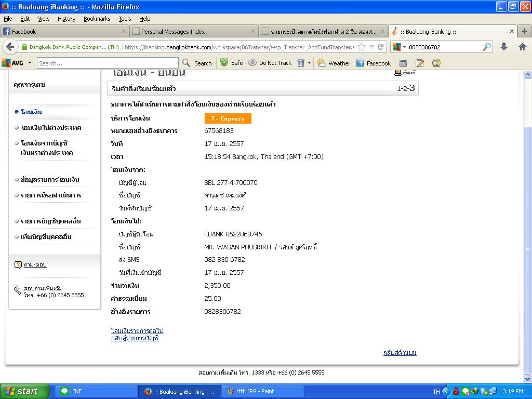Open the Windows start button
Image resolution: width=532 pixels, height=399 pixels.
24,391
